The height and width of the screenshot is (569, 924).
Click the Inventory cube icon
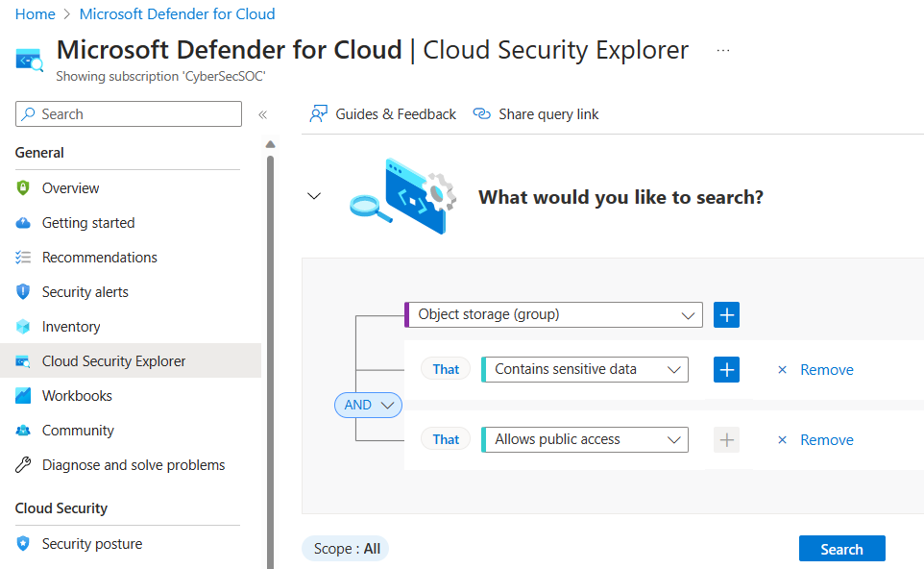coord(23,327)
